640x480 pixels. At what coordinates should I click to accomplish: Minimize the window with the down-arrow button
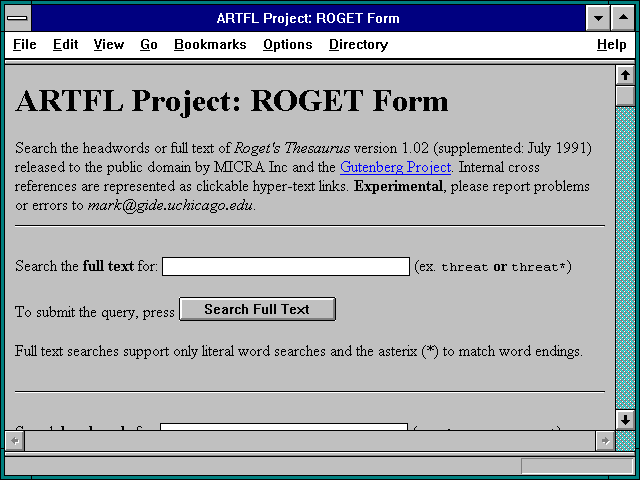598,18
